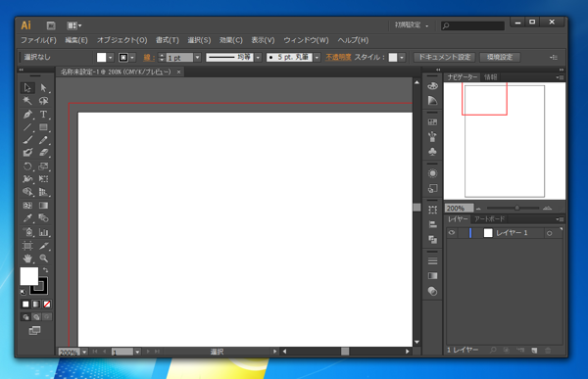Open オブジェクト(O) menu
The image size is (588, 379).
122,40
